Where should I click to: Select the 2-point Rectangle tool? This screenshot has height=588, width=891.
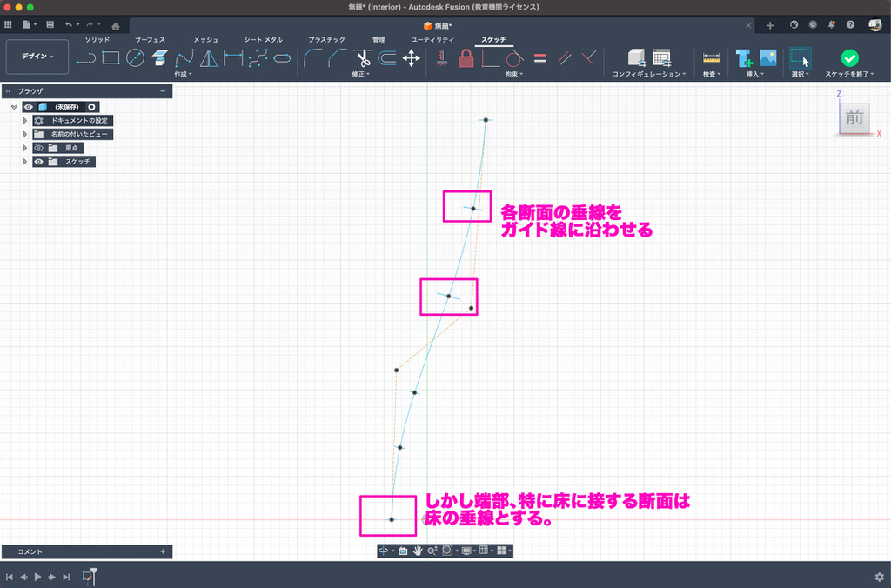pyautogui.click(x=111, y=58)
